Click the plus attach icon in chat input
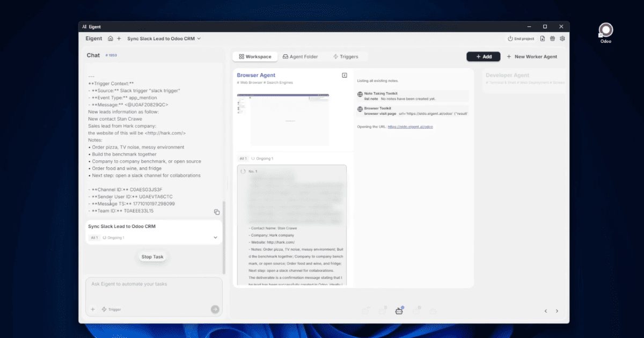The height and width of the screenshot is (338, 644). [x=92, y=309]
